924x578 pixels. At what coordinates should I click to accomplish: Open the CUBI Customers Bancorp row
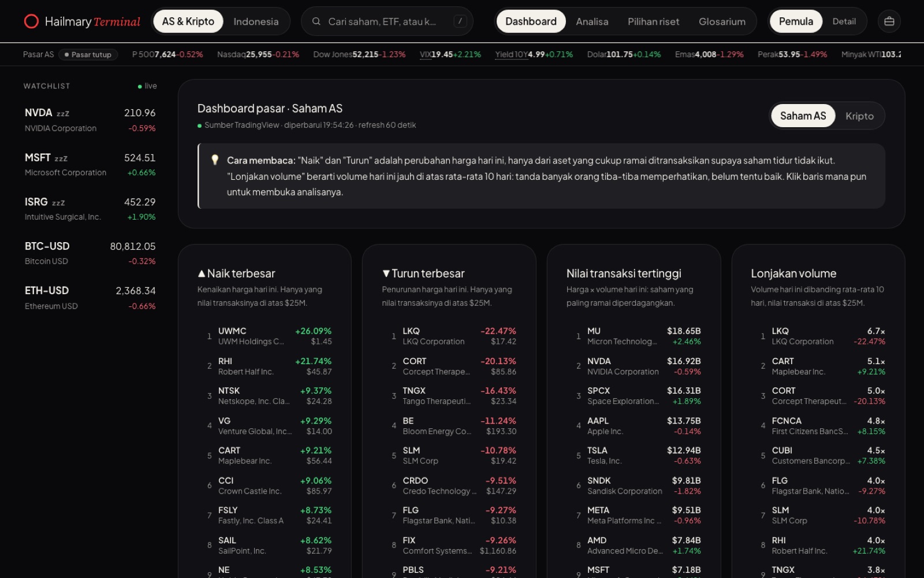pyautogui.click(x=818, y=455)
